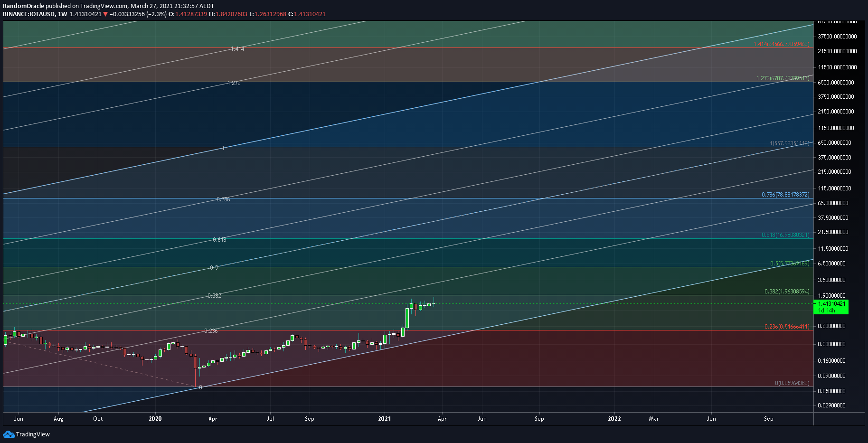The height and width of the screenshot is (443, 868).
Task: Click the Jul label on the time axis
Action: coord(270,419)
